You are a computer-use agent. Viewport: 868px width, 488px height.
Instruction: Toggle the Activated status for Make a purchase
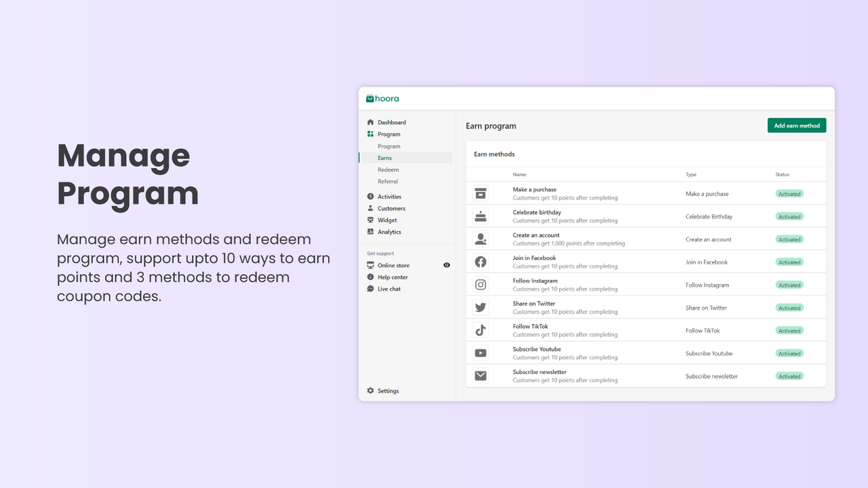(789, 193)
